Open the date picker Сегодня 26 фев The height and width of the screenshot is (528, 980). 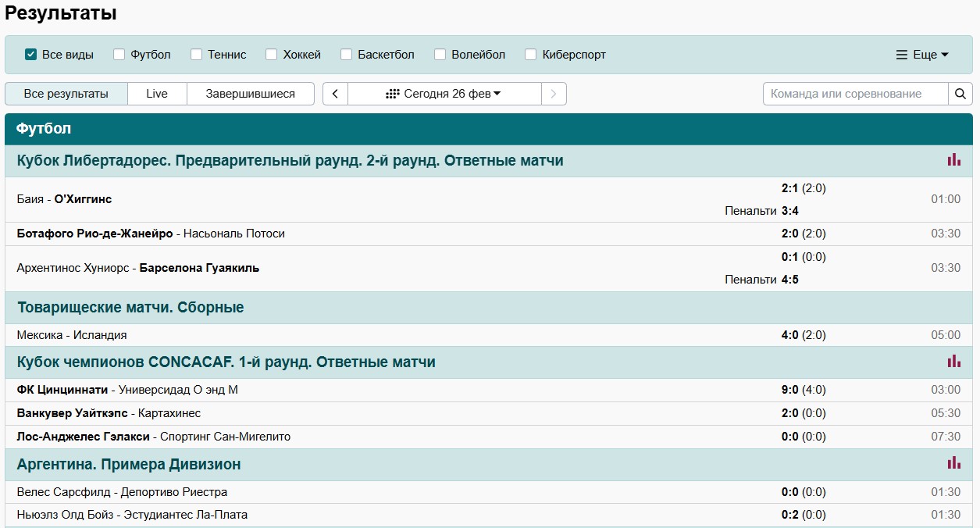click(444, 94)
